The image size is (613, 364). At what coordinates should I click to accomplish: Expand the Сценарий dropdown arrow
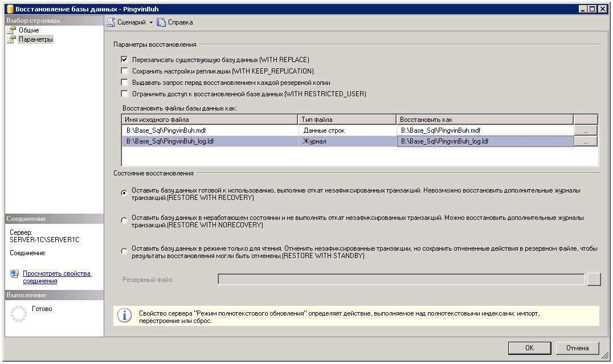click(151, 23)
